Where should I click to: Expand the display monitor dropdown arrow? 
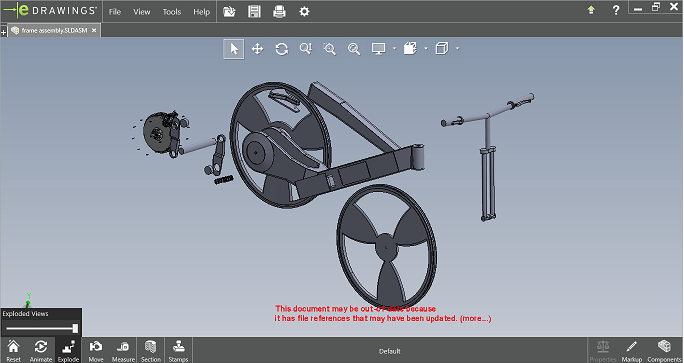394,48
